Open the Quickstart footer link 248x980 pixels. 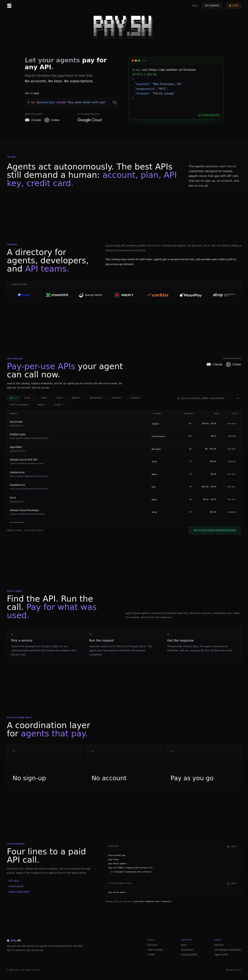pos(187,950)
